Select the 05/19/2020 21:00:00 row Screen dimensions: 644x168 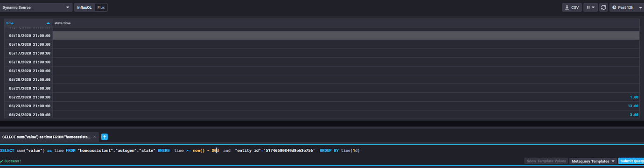pyautogui.click(x=322, y=70)
